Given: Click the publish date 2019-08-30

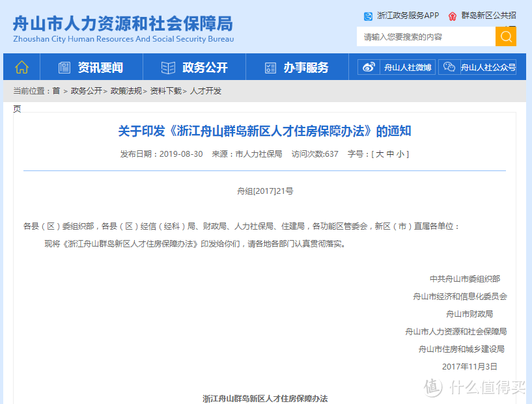Looking at the screenshot, I should tap(181, 154).
